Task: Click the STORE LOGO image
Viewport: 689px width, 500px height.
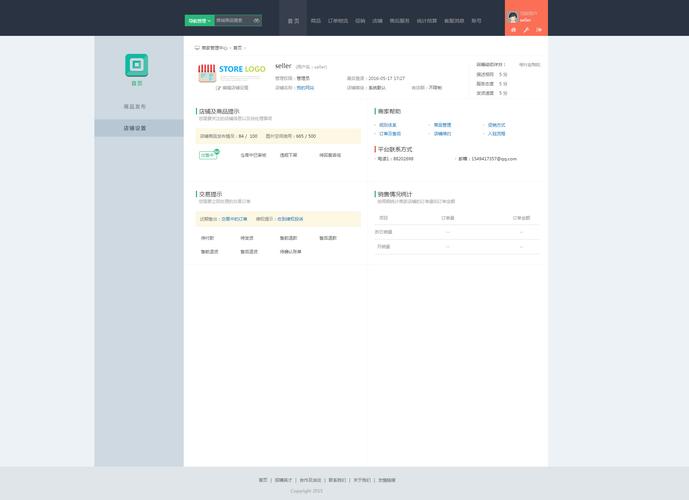Action: click(x=231, y=72)
